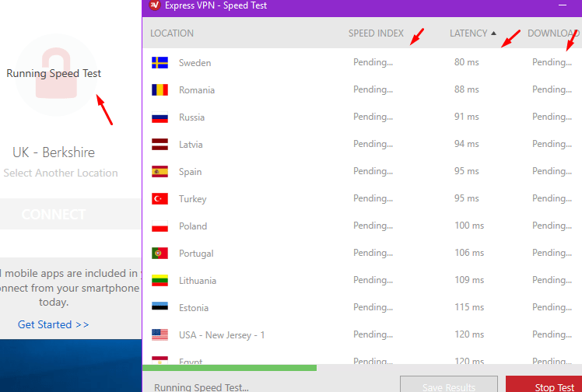This screenshot has height=392, width=582.
Task: Sort by the LOCATION column header
Action: coord(172,33)
